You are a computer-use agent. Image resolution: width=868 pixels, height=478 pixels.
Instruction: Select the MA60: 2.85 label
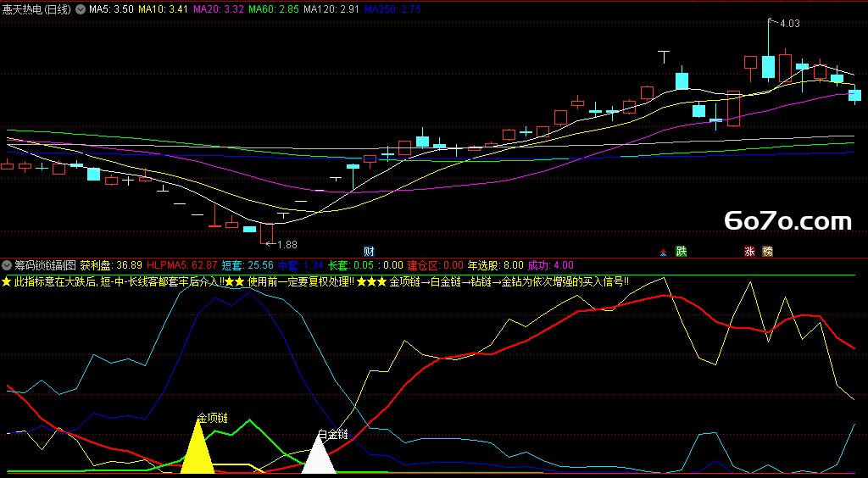pyautogui.click(x=275, y=9)
